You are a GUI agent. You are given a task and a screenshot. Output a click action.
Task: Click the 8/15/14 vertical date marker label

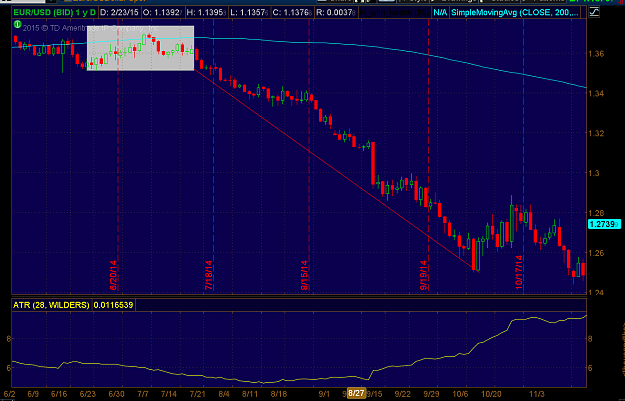click(304, 275)
